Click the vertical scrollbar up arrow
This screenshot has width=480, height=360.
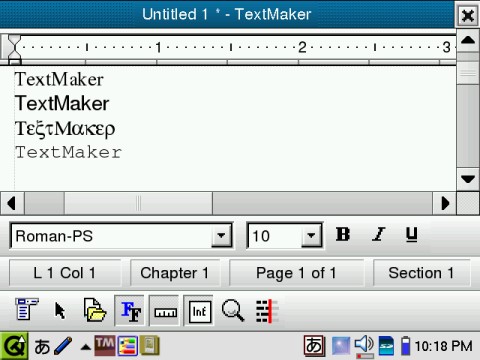point(468,41)
